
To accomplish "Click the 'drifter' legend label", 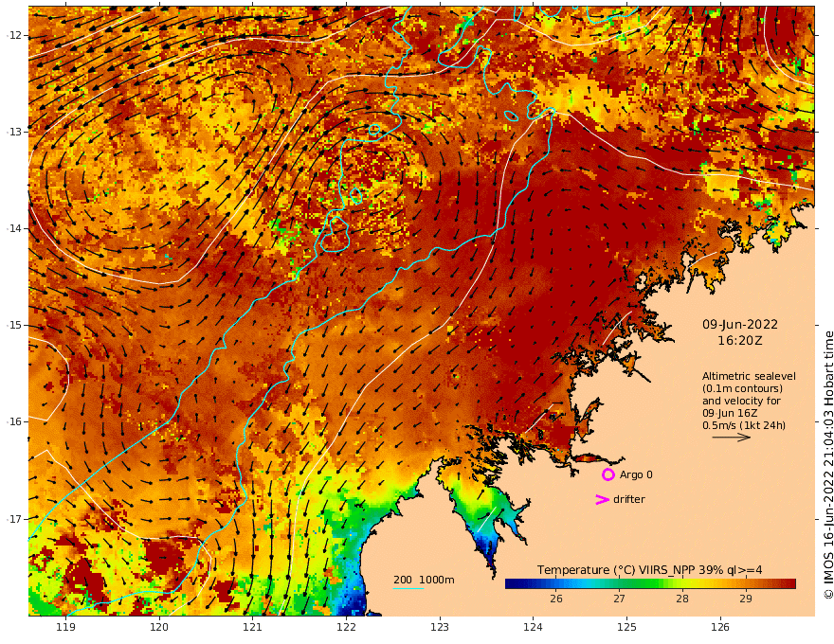I will [x=628, y=499].
